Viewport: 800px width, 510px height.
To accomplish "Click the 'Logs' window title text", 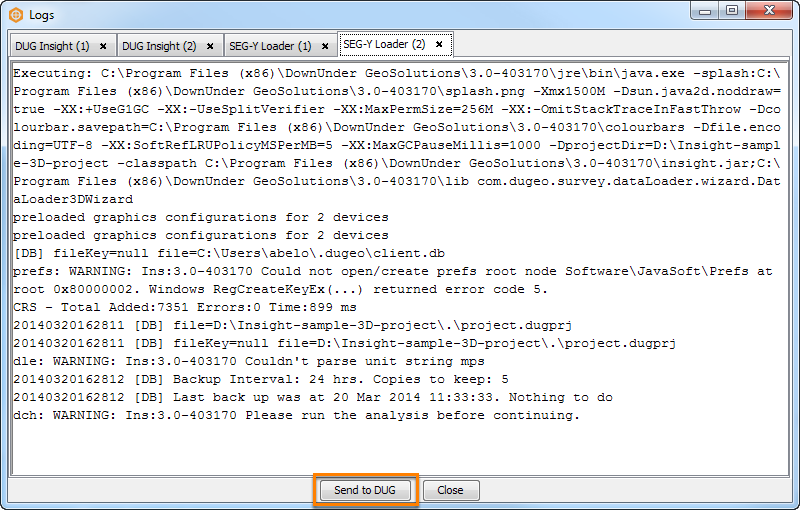I will click(x=41, y=15).
